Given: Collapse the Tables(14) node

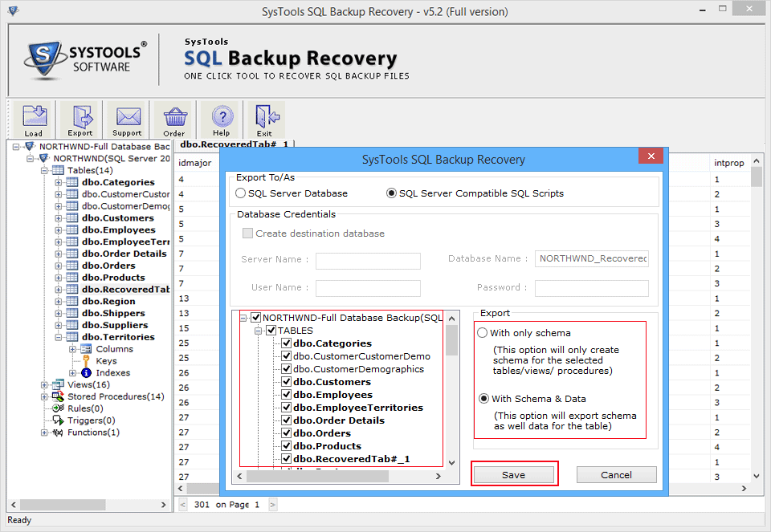Looking at the screenshot, I should coord(44,170).
